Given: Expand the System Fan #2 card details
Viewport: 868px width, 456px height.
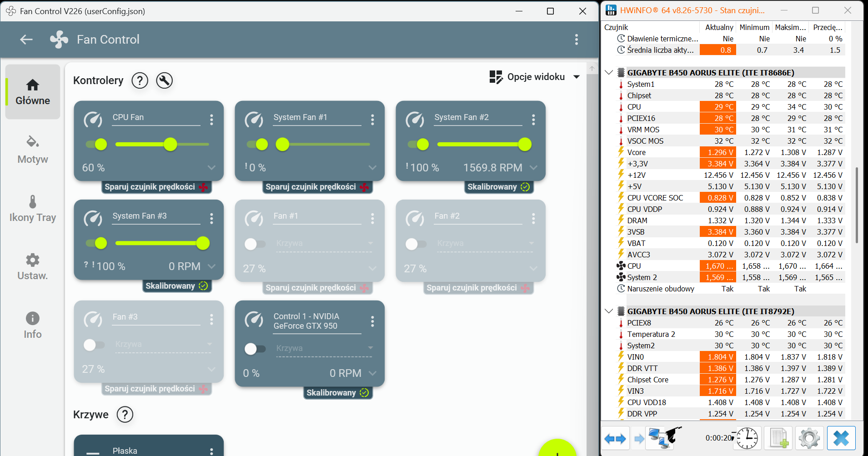Looking at the screenshot, I should pyautogui.click(x=533, y=168).
